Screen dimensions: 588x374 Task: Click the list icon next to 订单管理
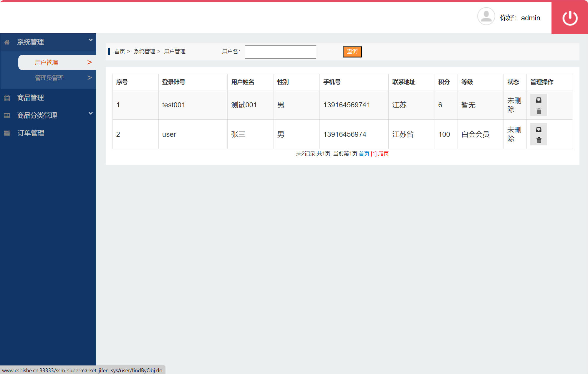[x=7, y=133]
